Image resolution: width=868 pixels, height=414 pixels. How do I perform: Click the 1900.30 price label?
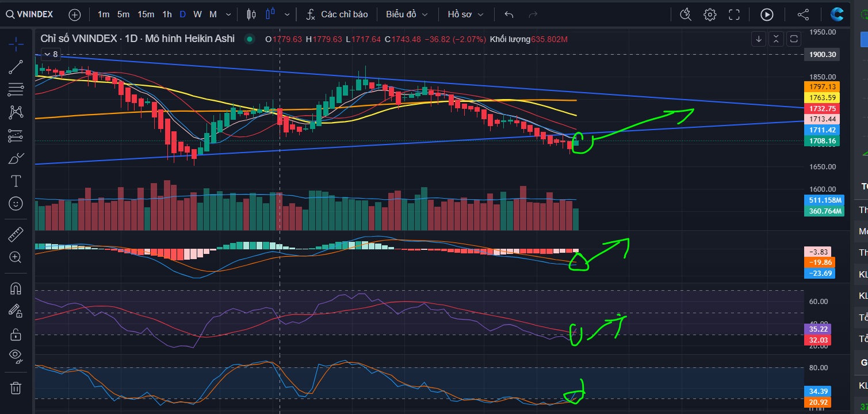[x=822, y=55]
